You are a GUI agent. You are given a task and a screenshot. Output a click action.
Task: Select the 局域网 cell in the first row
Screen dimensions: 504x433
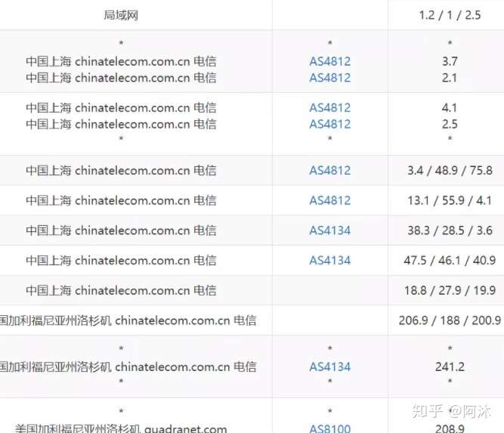[121, 15]
